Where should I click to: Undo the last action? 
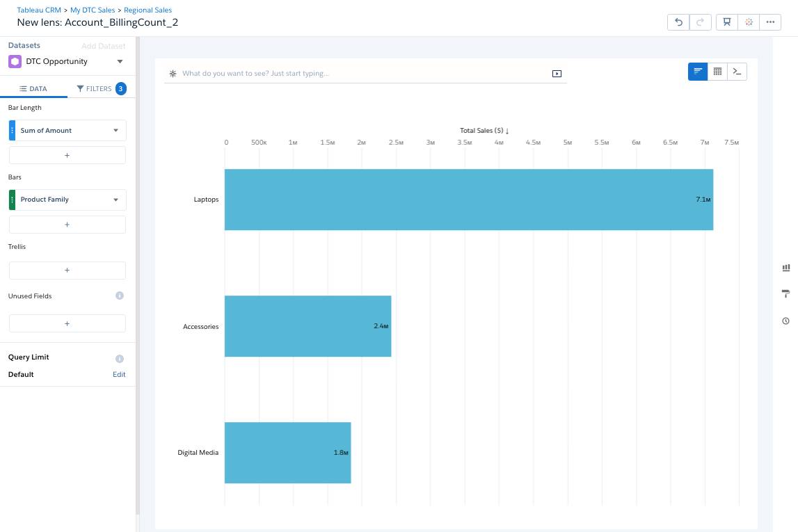click(x=678, y=22)
